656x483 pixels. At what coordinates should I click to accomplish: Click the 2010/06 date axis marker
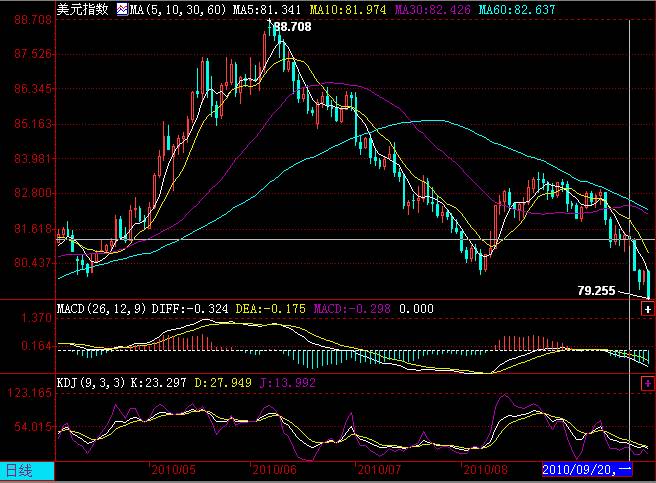(274, 470)
